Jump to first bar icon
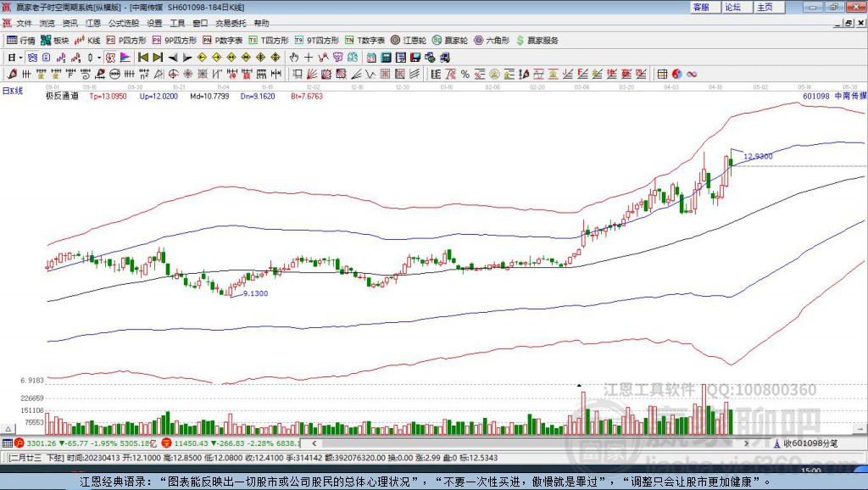The height and width of the screenshot is (490, 868). pos(142,58)
